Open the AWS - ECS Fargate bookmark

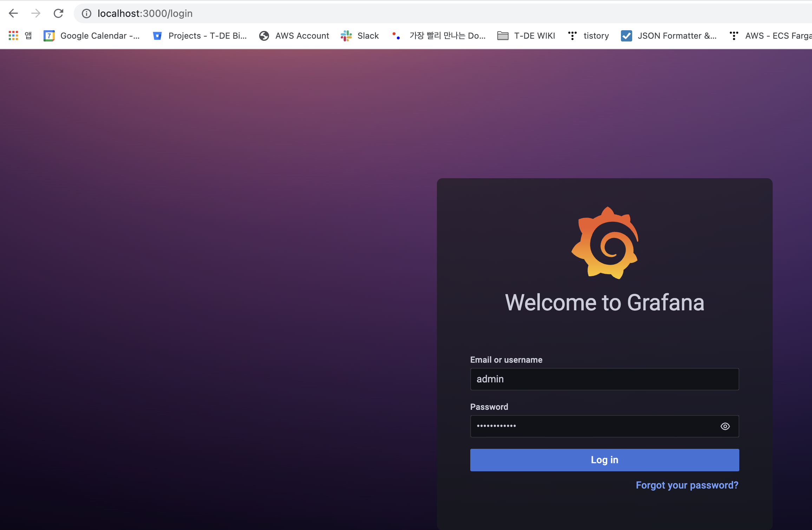pyautogui.click(x=771, y=35)
